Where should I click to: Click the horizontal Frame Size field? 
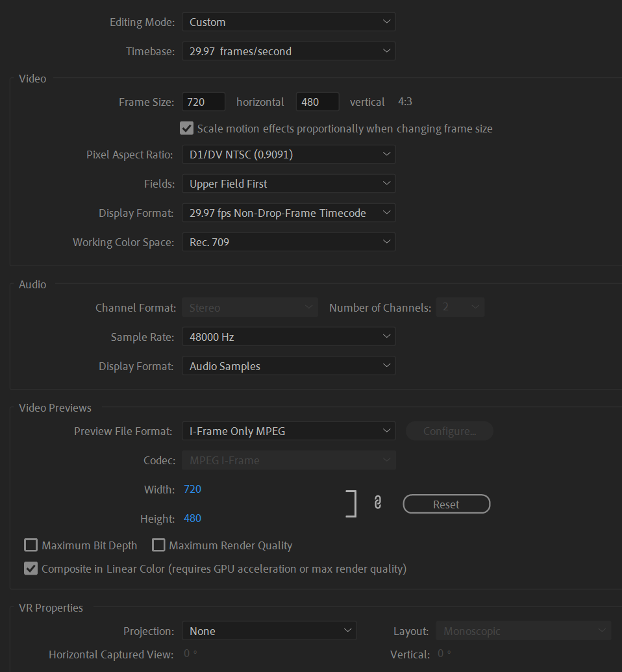coord(203,101)
